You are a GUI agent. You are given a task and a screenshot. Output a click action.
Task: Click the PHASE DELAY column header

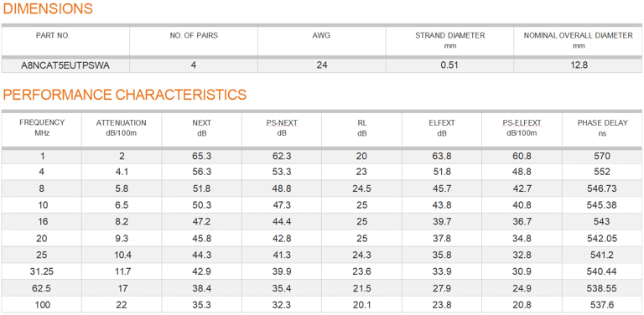point(602,128)
